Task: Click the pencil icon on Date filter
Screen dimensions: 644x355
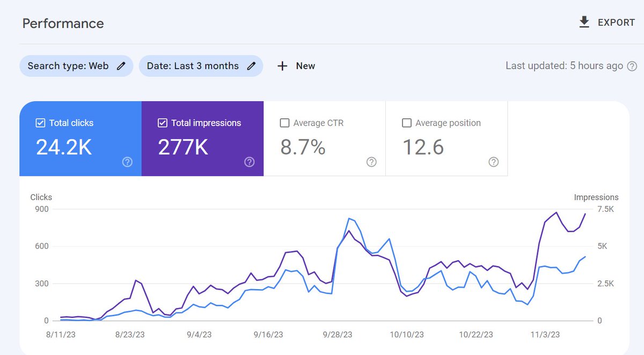Action: (251, 65)
